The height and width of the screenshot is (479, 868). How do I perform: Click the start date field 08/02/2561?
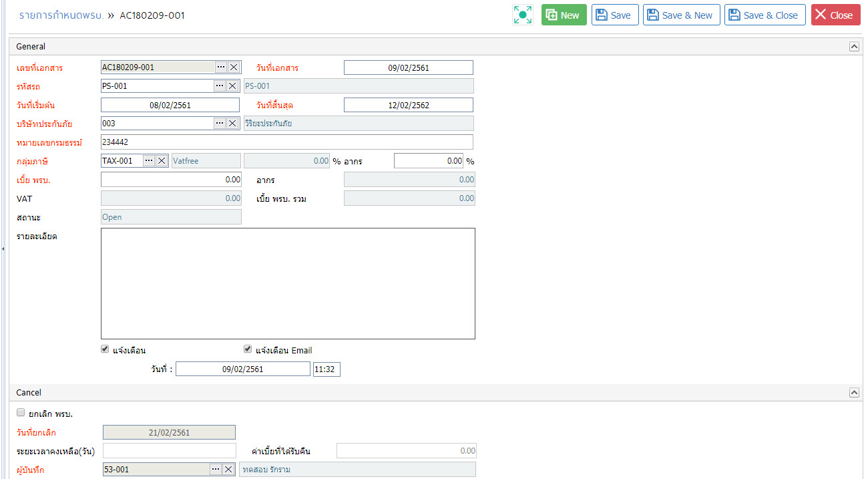click(170, 105)
